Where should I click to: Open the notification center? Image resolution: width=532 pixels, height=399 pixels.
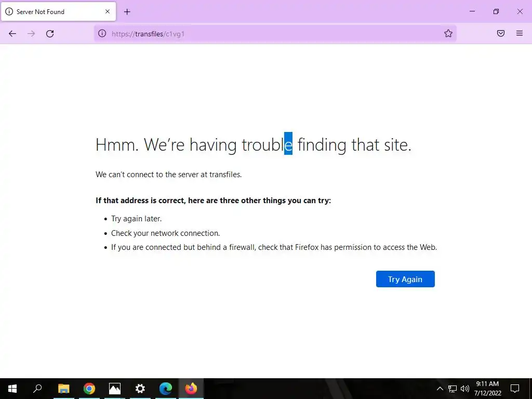pos(515,389)
